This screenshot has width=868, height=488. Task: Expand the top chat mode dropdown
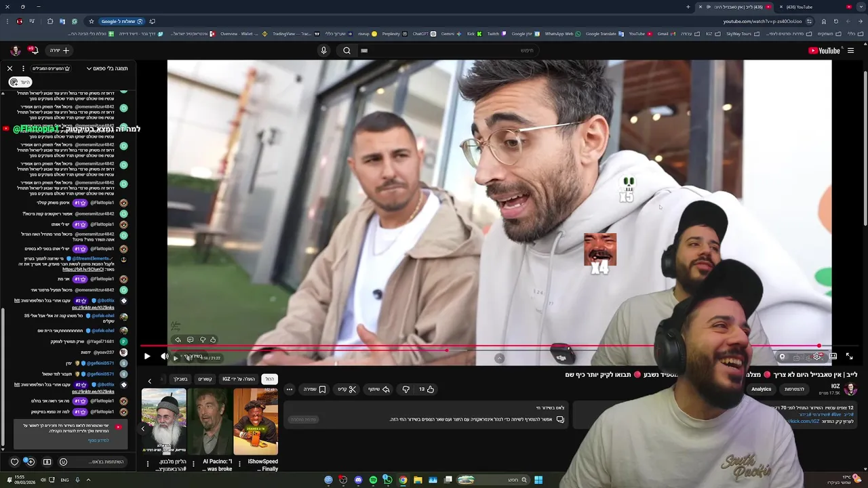click(107, 68)
